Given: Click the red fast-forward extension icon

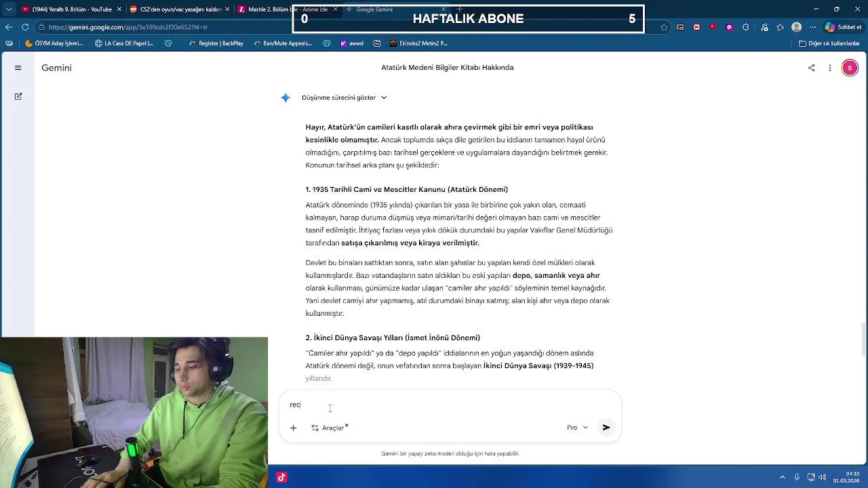Looking at the screenshot, I should [x=696, y=27].
